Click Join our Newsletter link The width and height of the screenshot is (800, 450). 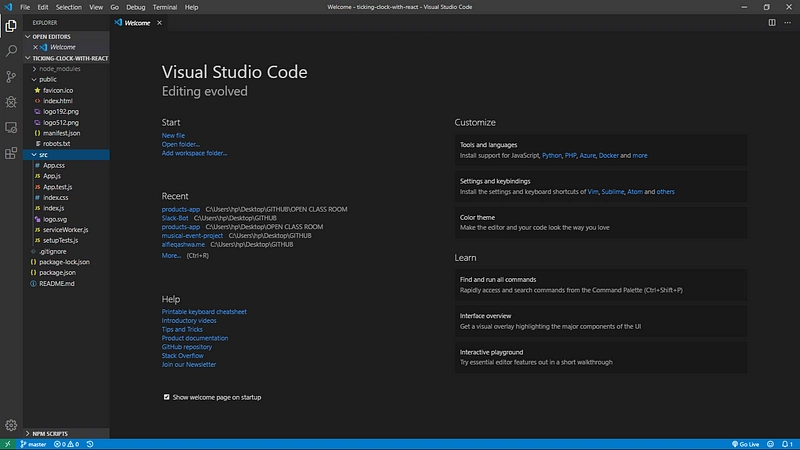pyautogui.click(x=189, y=364)
